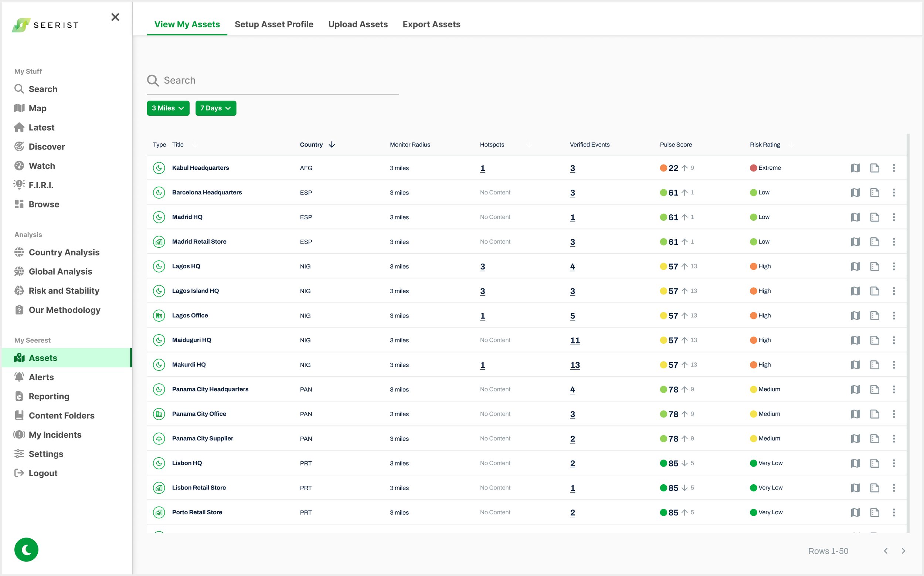The width and height of the screenshot is (924, 576).
Task: Open report document icon for Lagos HQ
Action: point(874,266)
